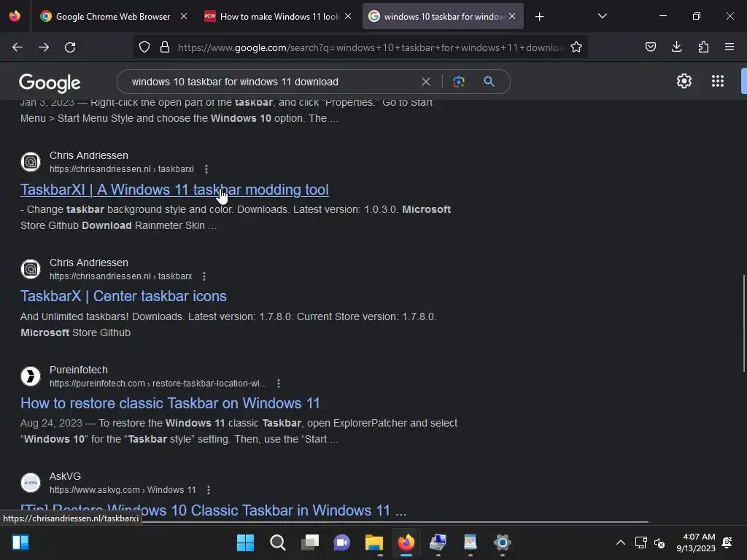Open a new browser tab
Viewport: 747px width, 560px height.
539,17
